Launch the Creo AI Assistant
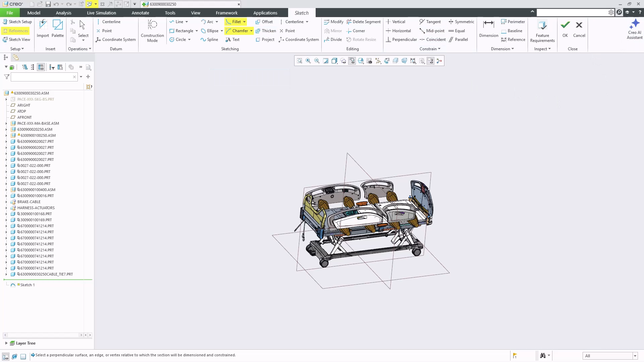Screen dimensions: 644x362 click(635, 29)
